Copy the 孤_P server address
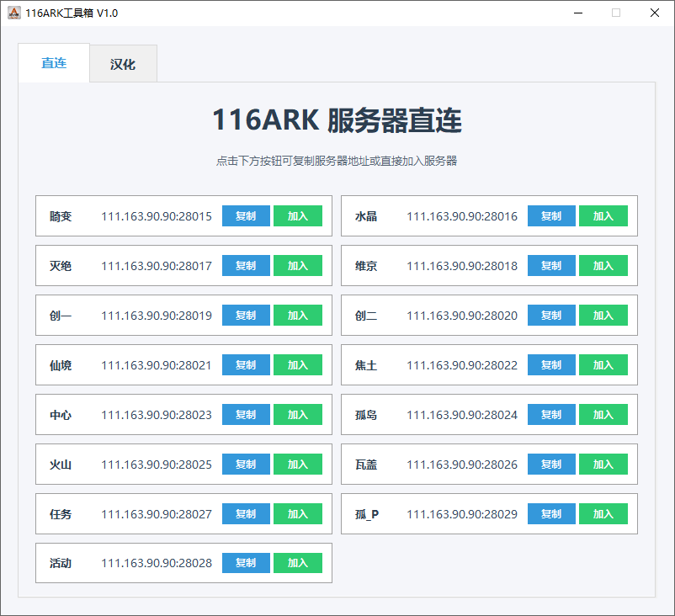675x616 pixels. click(x=551, y=514)
